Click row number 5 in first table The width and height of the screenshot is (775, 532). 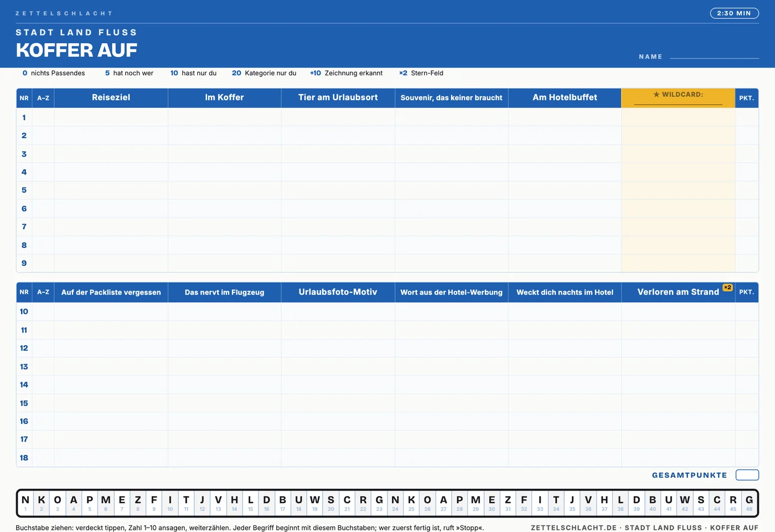tap(24, 190)
